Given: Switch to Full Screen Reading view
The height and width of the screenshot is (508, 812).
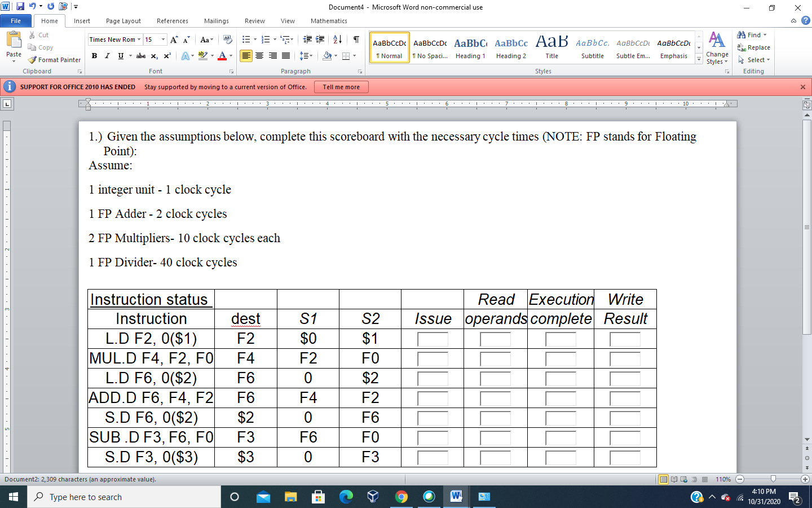Looking at the screenshot, I should coord(674,479).
